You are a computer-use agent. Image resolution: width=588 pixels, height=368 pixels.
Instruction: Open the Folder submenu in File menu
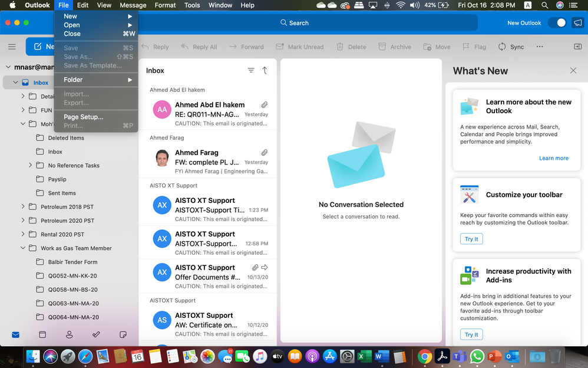coord(96,80)
